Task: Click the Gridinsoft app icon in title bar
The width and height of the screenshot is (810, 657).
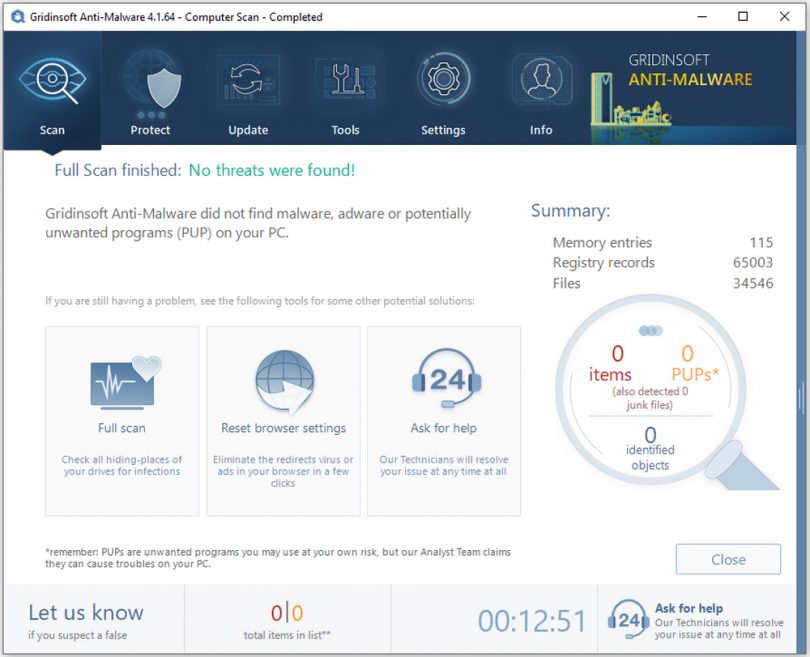Action: (17, 16)
